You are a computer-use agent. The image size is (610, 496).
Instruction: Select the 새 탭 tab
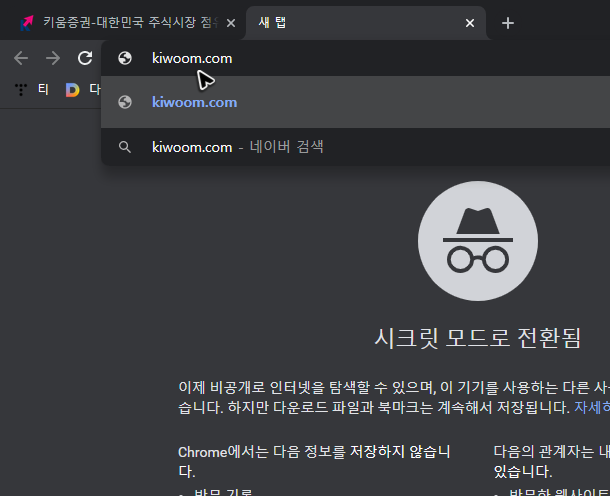[366, 23]
